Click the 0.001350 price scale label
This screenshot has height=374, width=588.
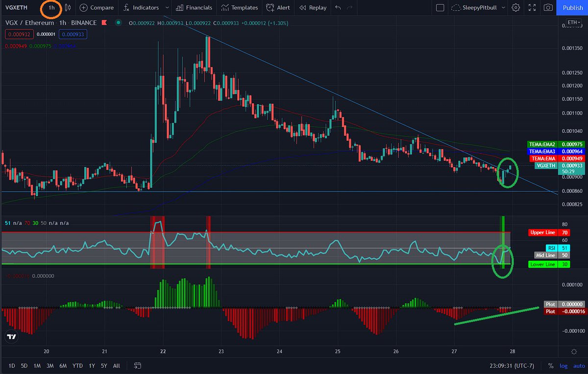[x=573, y=48]
